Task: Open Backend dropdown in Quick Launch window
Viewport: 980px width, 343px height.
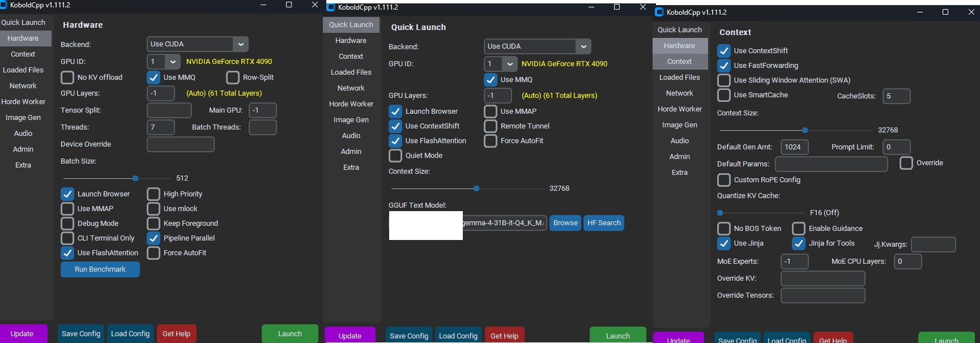Action: coord(538,46)
